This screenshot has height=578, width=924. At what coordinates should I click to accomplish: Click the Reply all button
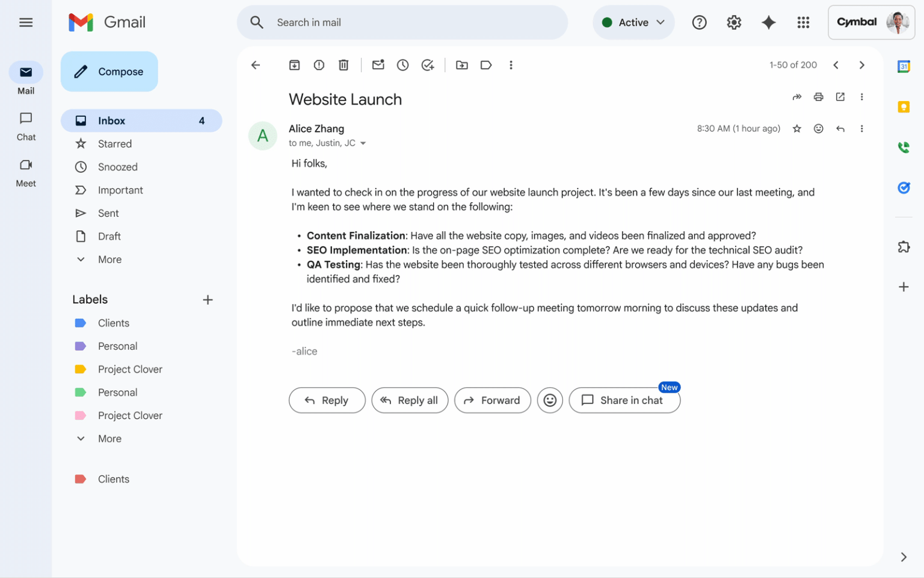(x=410, y=400)
